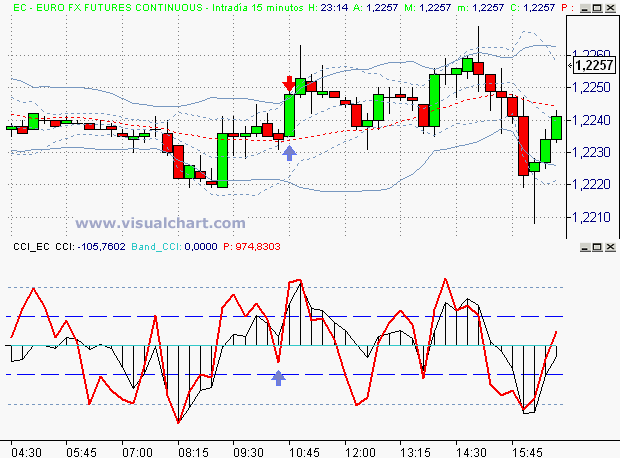This screenshot has height=458, width=620.
Task: Click the 'Intradía 15 minutos' timeframe label
Action: pyautogui.click(x=258, y=8)
